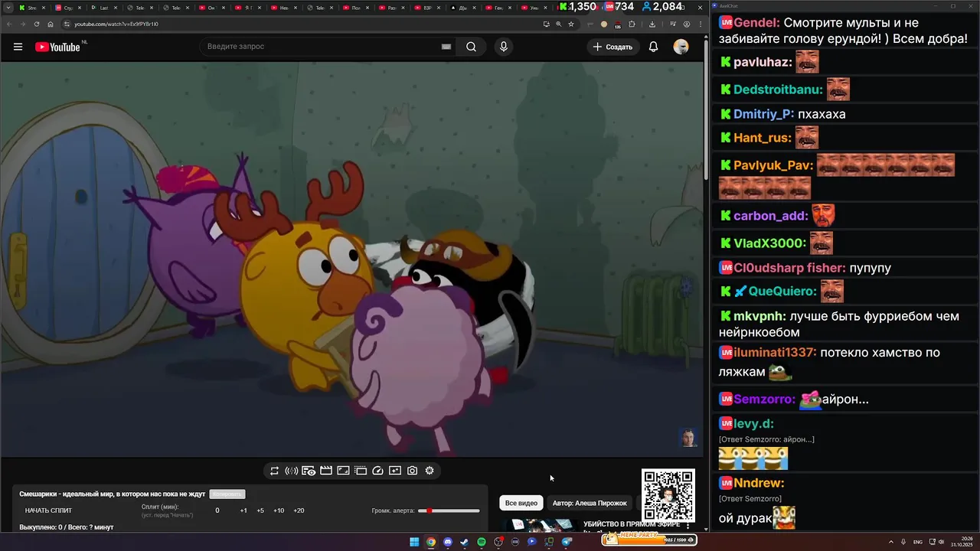Viewport: 980px width, 551px height.
Task: Open Spotify from the taskbar
Action: 482,542
